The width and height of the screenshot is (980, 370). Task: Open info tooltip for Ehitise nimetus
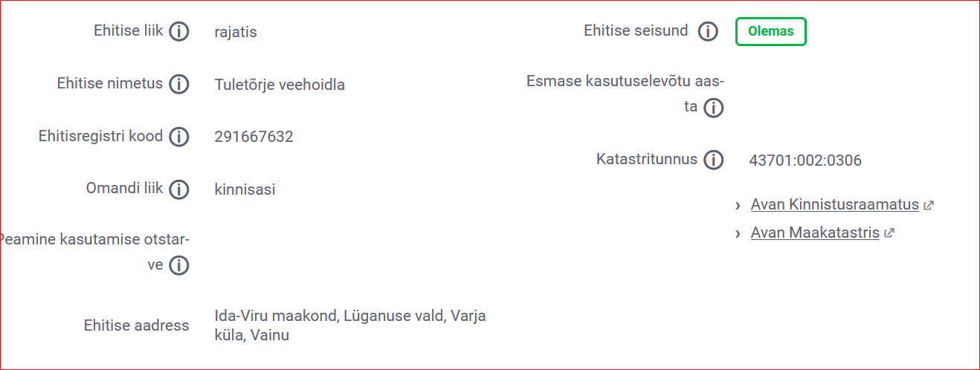coord(178,84)
